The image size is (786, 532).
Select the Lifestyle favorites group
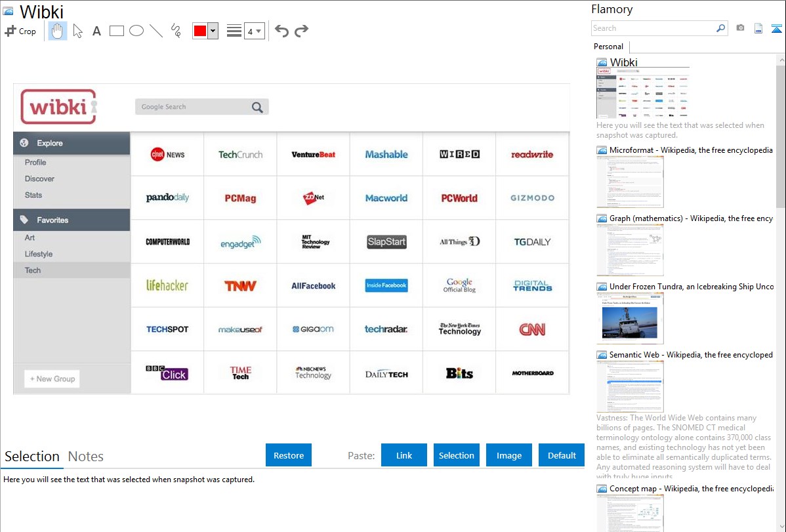(x=39, y=254)
